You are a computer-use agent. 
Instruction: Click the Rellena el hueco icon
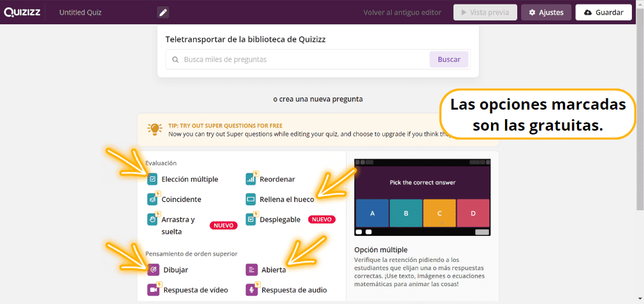[x=250, y=199]
